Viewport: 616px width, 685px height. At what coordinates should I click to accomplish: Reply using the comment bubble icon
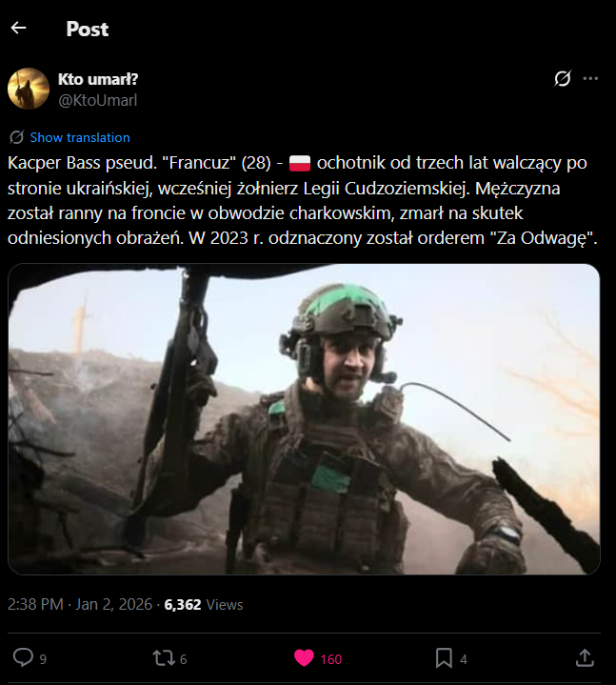[23, 658]
